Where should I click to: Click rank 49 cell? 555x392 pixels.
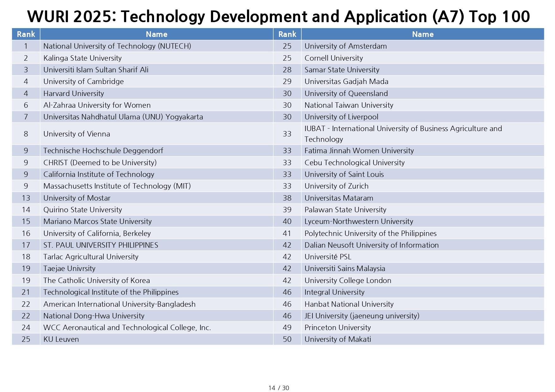pos(287,328)
